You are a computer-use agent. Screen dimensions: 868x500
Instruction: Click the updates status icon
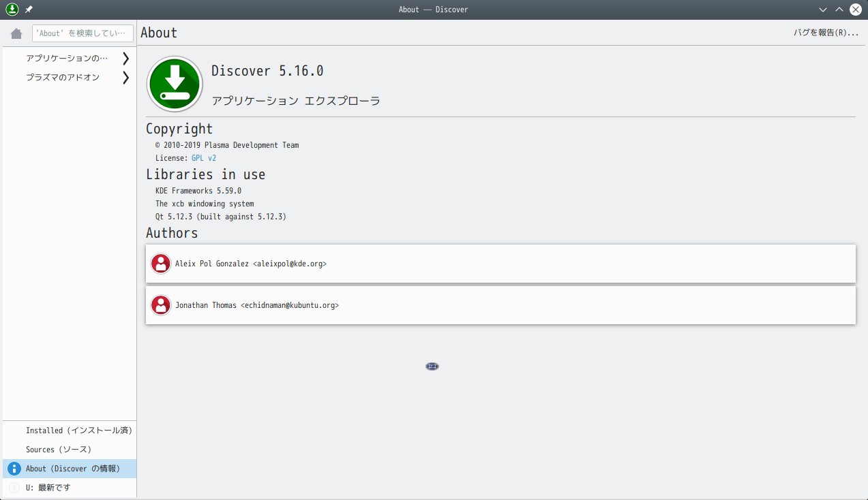click(x=14, y=488)
